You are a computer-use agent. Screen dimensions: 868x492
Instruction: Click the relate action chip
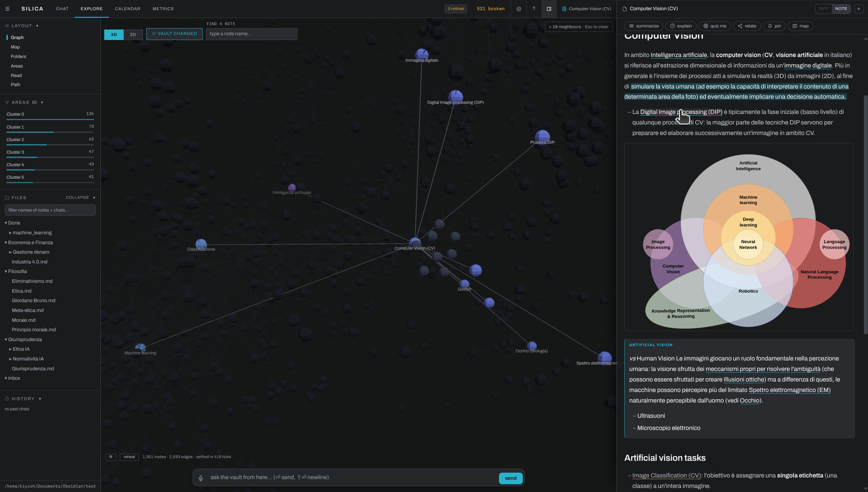747,26
